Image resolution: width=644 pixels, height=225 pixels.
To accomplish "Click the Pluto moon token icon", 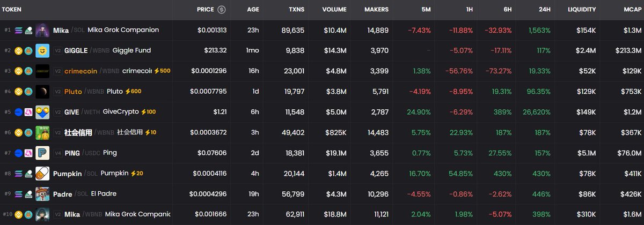I will 42,92.
